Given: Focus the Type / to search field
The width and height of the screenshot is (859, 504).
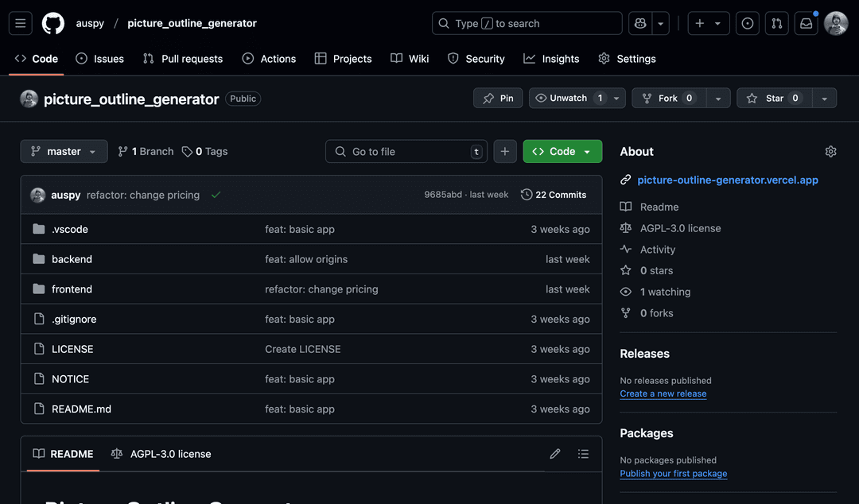Looking at the screenshot, I should (527, 24).
